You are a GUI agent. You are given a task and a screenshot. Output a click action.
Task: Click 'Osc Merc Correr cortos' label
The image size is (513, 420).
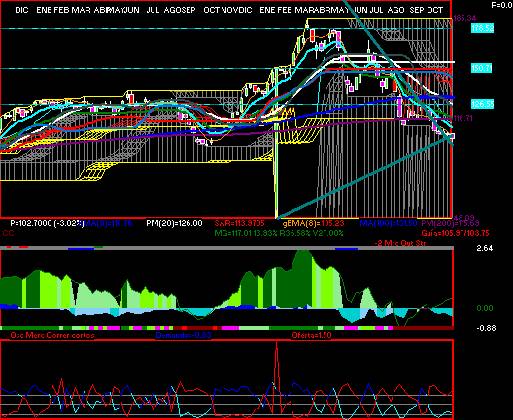pyautogui.click(x=52, y=335)
